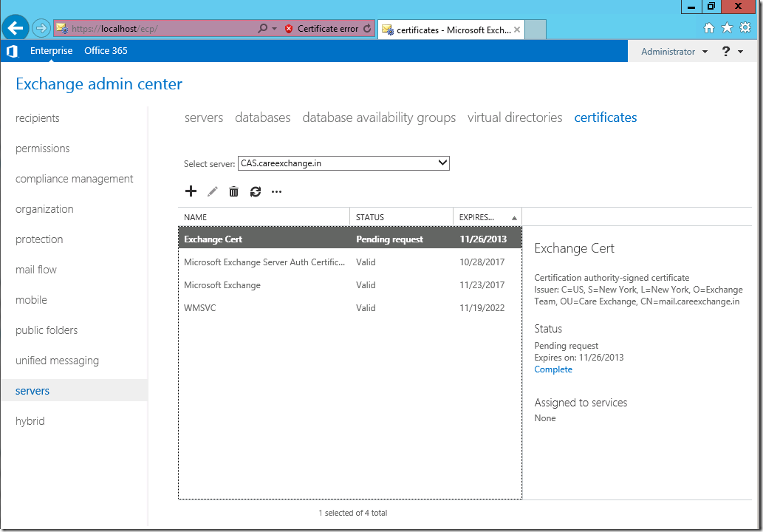Open mail flow section
Image resolution: width=763 pixels, height=532 pixels.
point(36,270)
